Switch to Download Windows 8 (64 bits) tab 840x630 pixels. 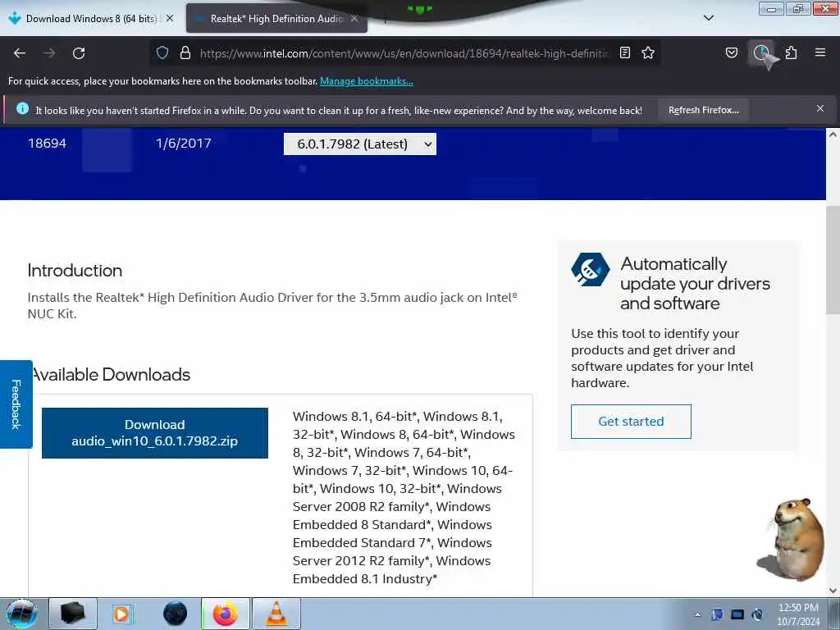click(x=91, y=18)
